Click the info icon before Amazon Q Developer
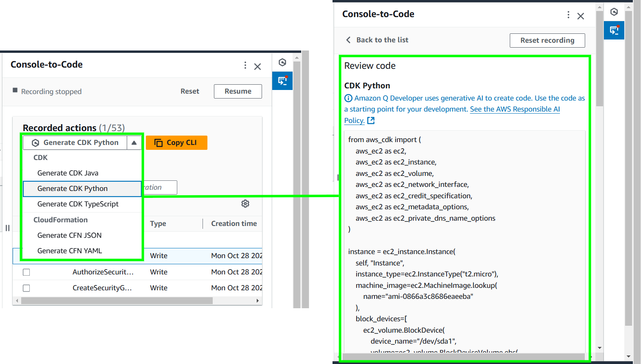This screenshot has height=364, width=641. 348,98
